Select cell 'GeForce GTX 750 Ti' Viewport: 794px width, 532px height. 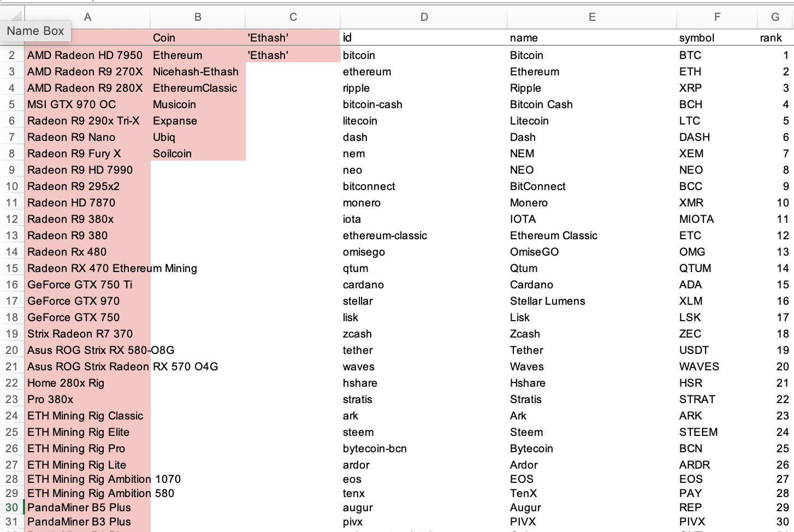(87, 285)
